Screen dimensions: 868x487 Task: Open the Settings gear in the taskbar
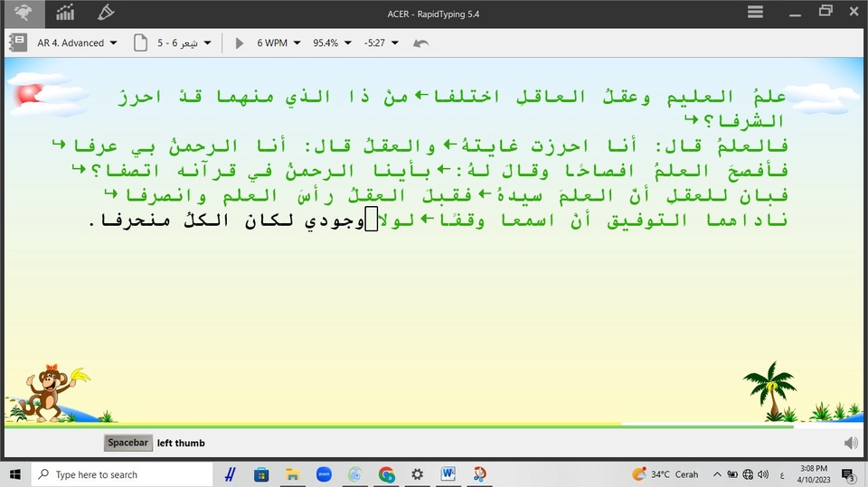(418, 474)
